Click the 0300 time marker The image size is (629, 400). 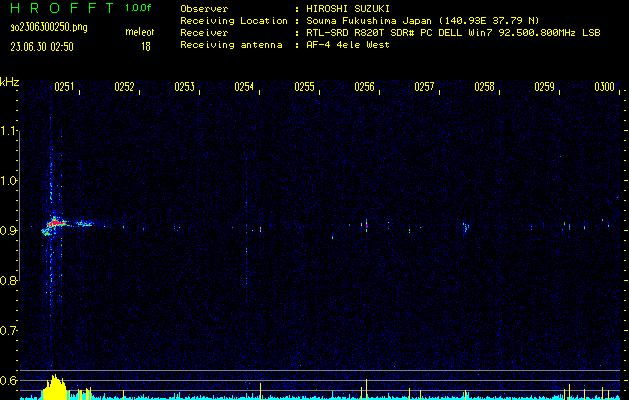point(604,87)
